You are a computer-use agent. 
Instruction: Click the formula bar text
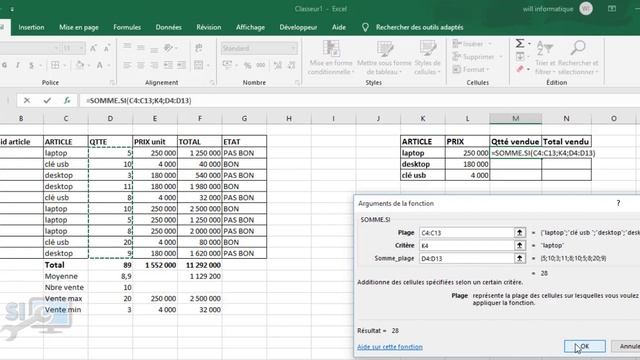[139, 100]
